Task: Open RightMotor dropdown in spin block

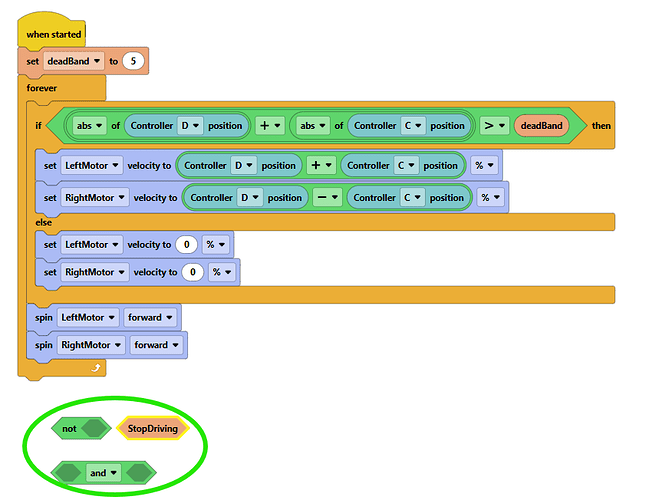Action: tap(91, 345)
